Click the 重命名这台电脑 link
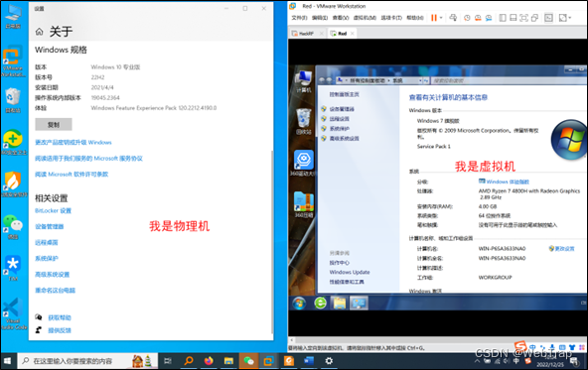Screen dimensions: 588x370 (x=56, y=291)
